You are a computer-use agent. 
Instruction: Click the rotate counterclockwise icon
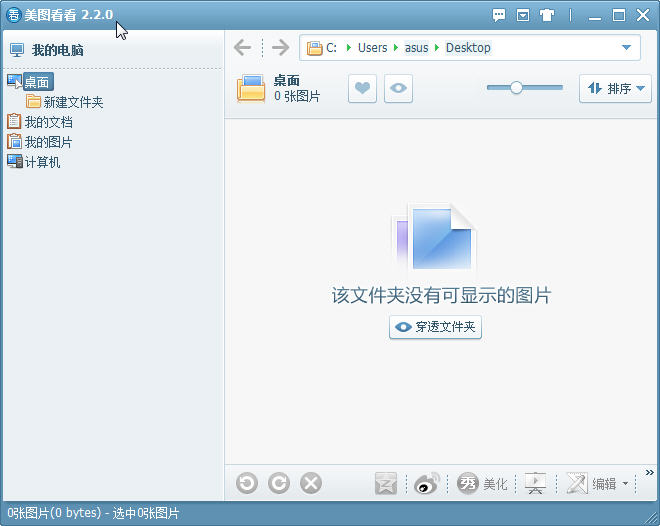coord(247,484)
